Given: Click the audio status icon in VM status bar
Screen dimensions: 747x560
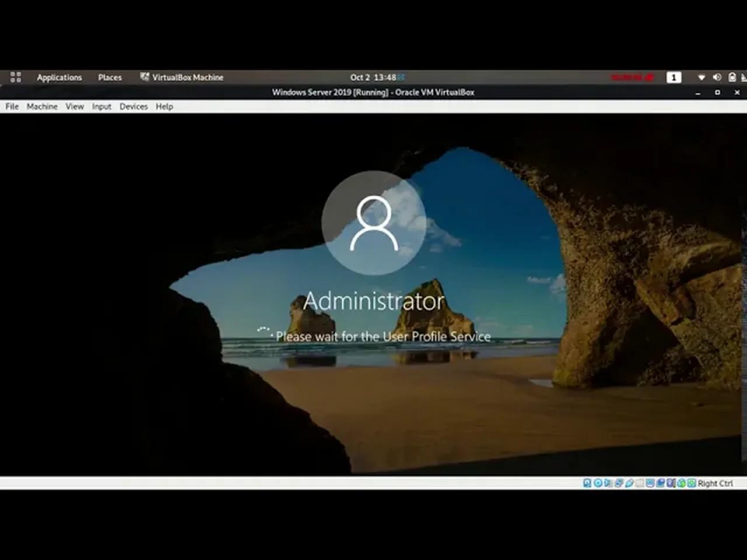Looking at the screenshot, I should tap(607, 483).
